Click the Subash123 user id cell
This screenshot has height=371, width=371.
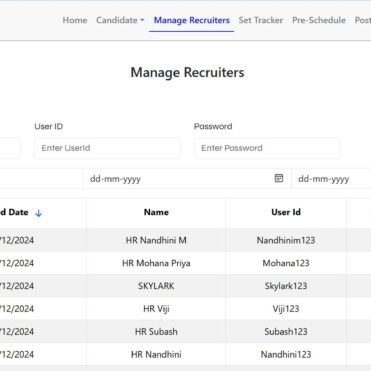click(x=286, y=332)
